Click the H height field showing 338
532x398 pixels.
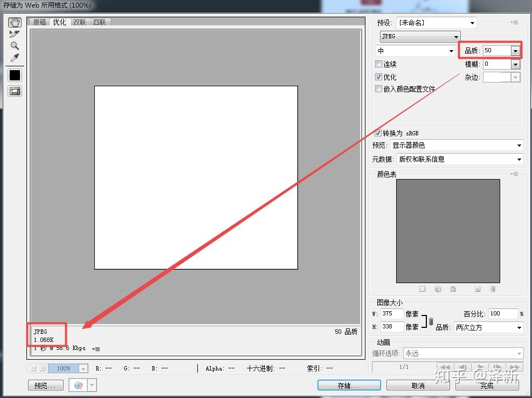(x=392, y=327)
